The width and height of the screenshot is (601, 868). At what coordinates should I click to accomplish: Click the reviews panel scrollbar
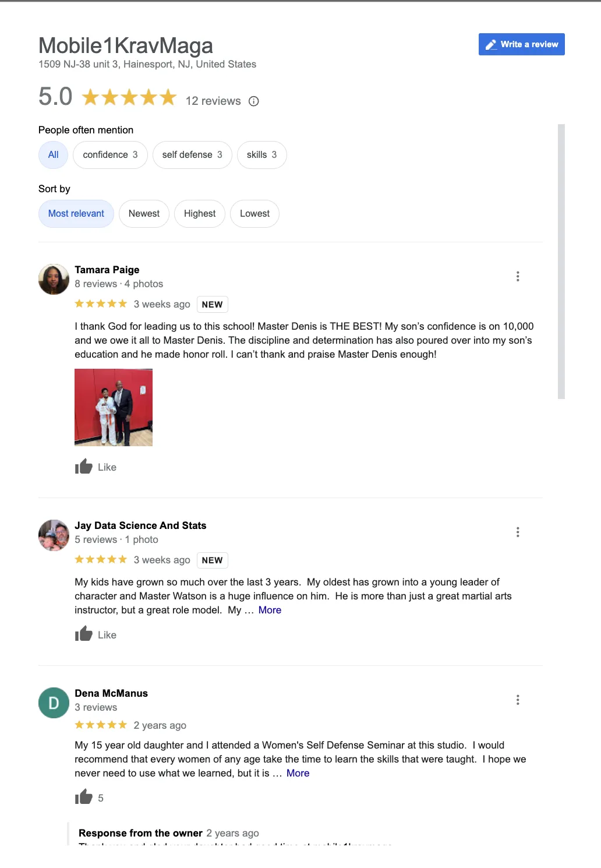click(x=561, y=261)
